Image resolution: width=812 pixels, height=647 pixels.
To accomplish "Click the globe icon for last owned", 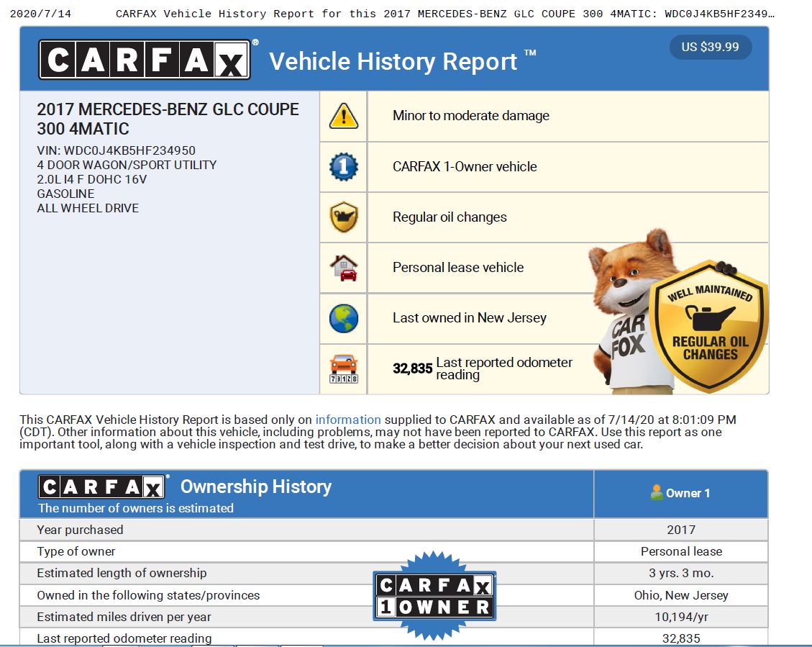I will (343, 318).
